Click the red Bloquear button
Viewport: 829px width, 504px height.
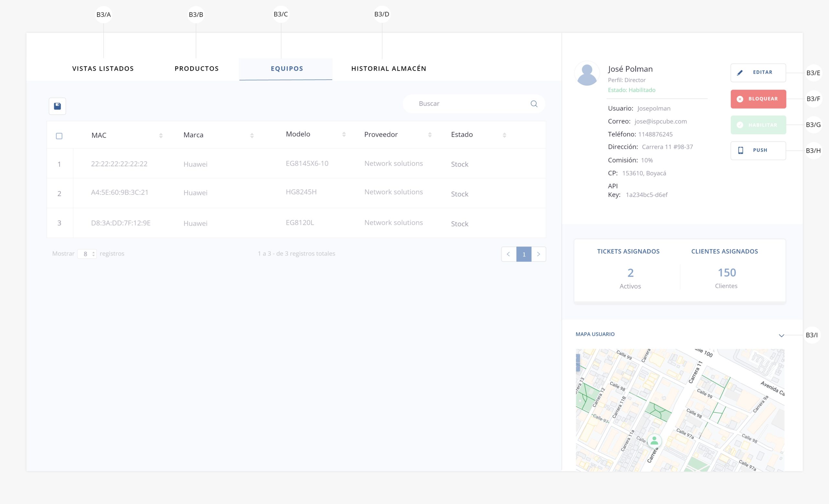click(758, 99)
